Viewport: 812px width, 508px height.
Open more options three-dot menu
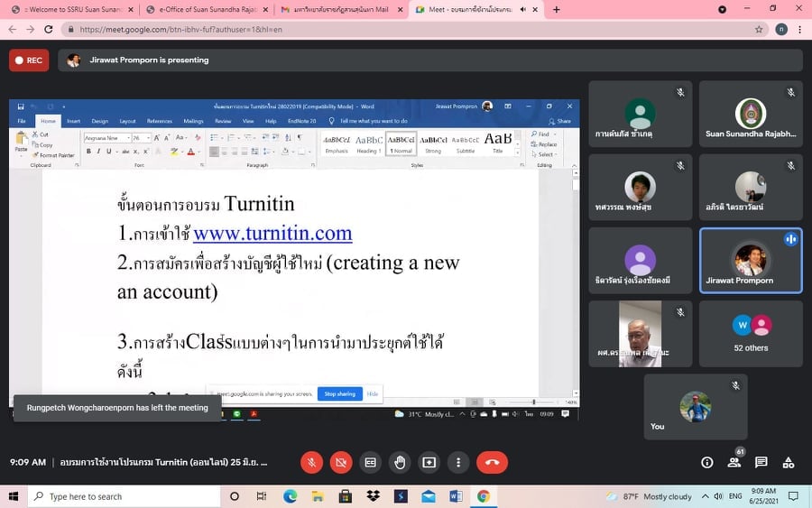tap(458, 462)
